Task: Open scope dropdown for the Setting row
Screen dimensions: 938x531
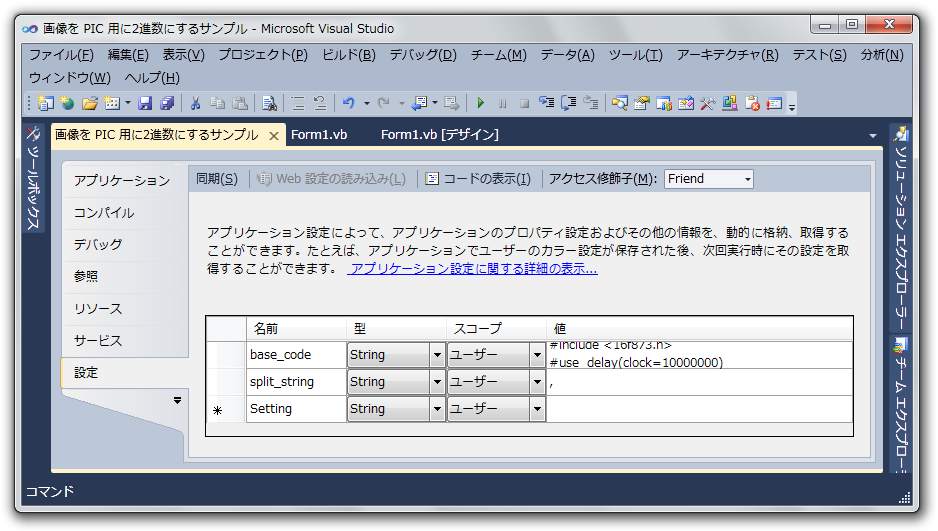Action: 537,409
